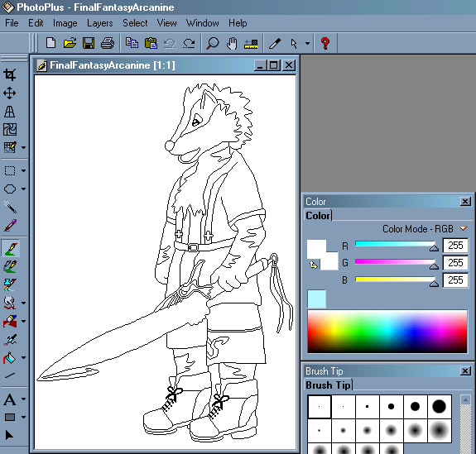Expand the pointer tool dropdown arrow

307,43
